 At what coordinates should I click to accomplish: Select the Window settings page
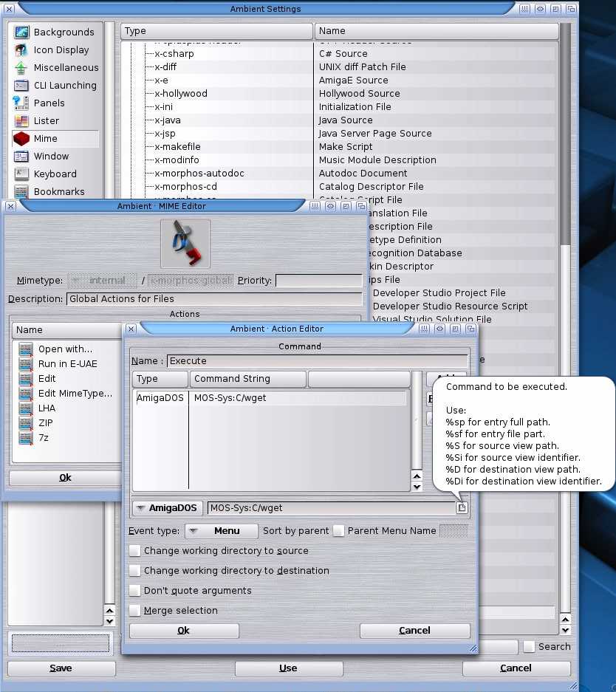pyautogui.click(x=51, y=157)
